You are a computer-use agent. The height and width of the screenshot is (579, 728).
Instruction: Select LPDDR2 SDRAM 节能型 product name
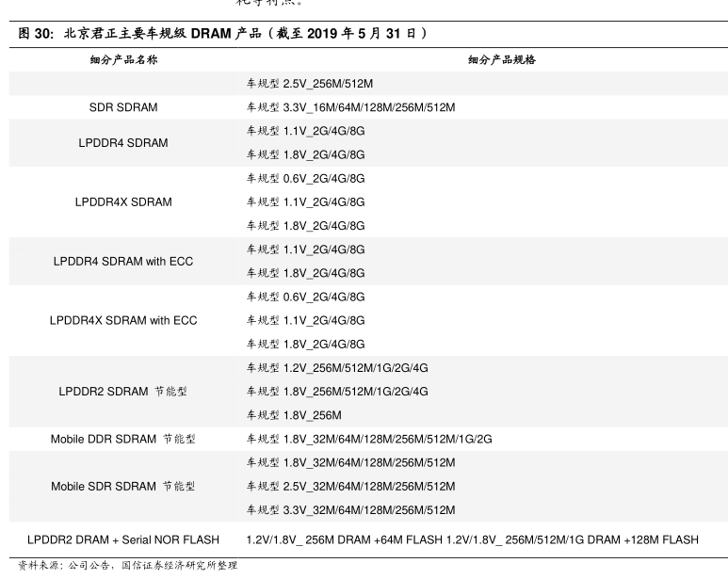tap(123, 392)
